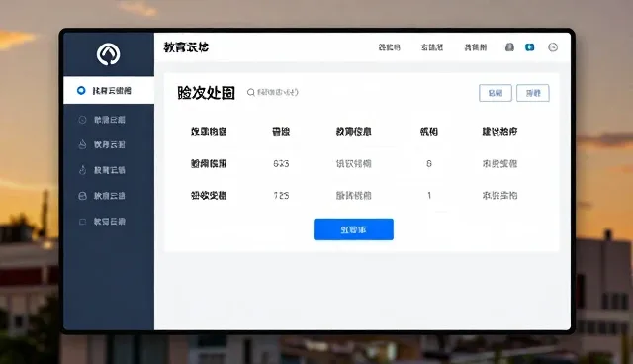This screenshot has width=633, height=364.
Task: Click the magnifier icon beside the card title
Action: [x=250, y=92]
